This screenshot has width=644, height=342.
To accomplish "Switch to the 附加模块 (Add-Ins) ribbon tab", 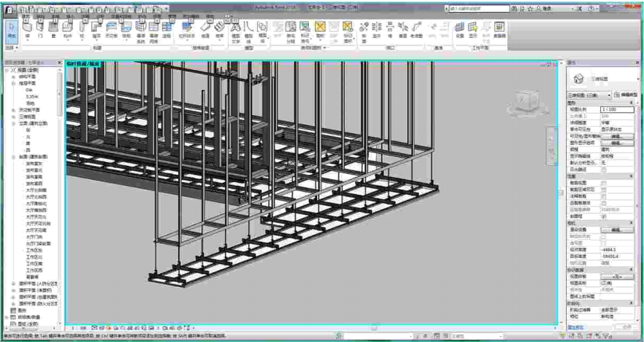I will 190,16.
